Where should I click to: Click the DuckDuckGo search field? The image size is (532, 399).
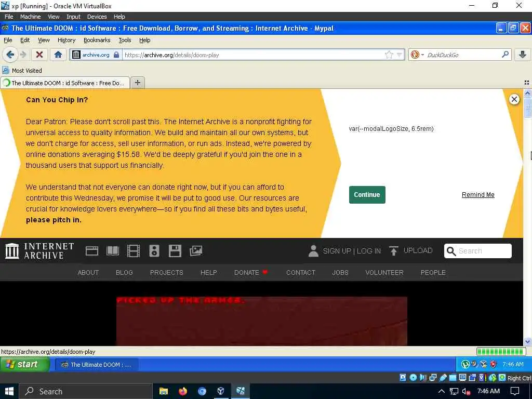463,55
